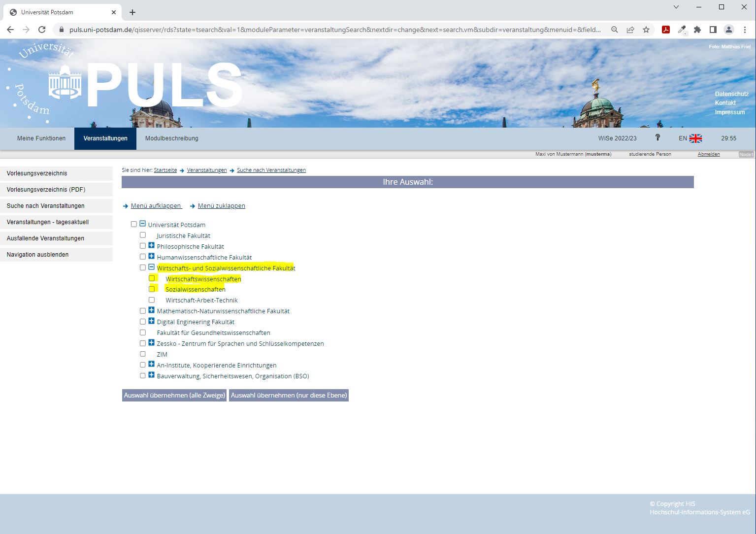This screenshot has width=756, height=534.
Task: Select the Veranstaltungen tab
Action: click(x=105, y=138)
